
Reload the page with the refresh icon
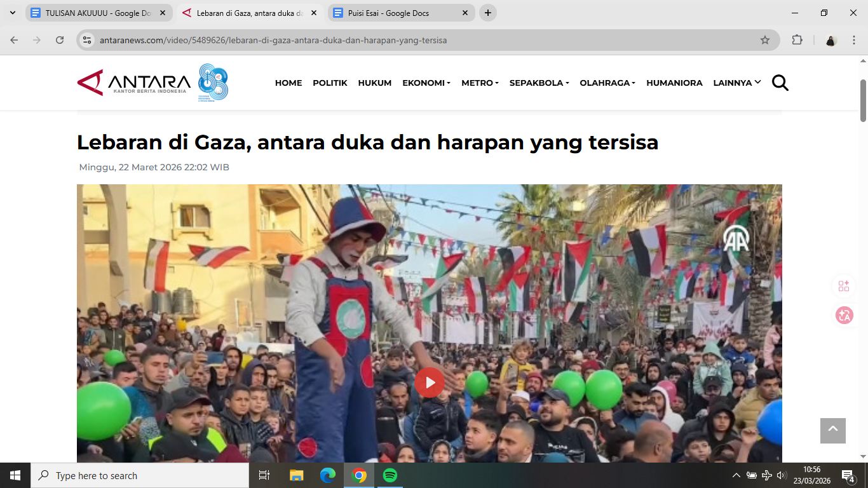pos(60,40)
